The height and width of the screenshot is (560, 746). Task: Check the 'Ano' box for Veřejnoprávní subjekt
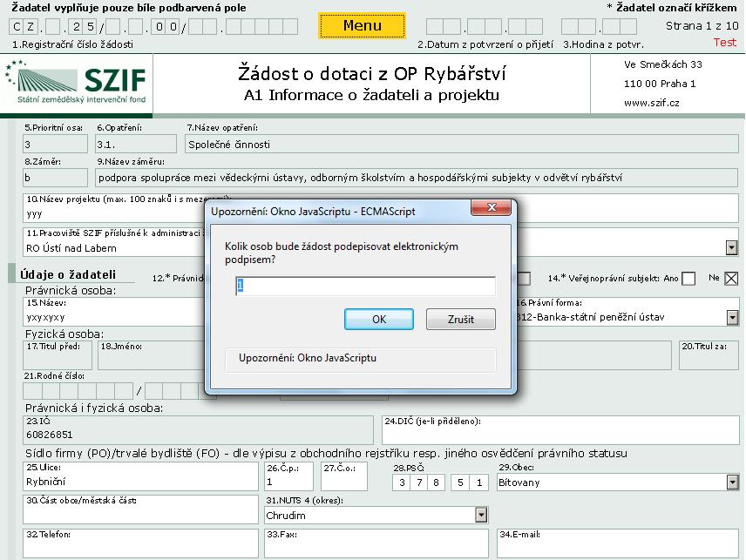point(688,279)
